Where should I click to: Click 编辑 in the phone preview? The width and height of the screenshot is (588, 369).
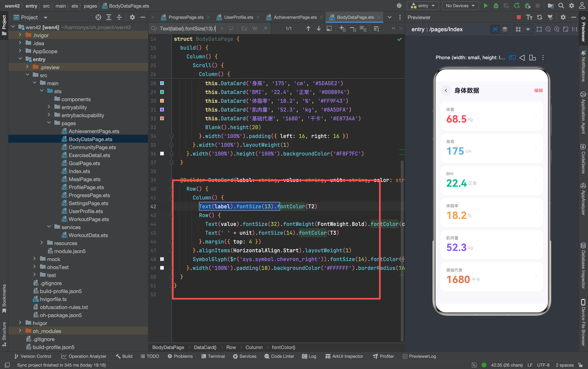538,91
